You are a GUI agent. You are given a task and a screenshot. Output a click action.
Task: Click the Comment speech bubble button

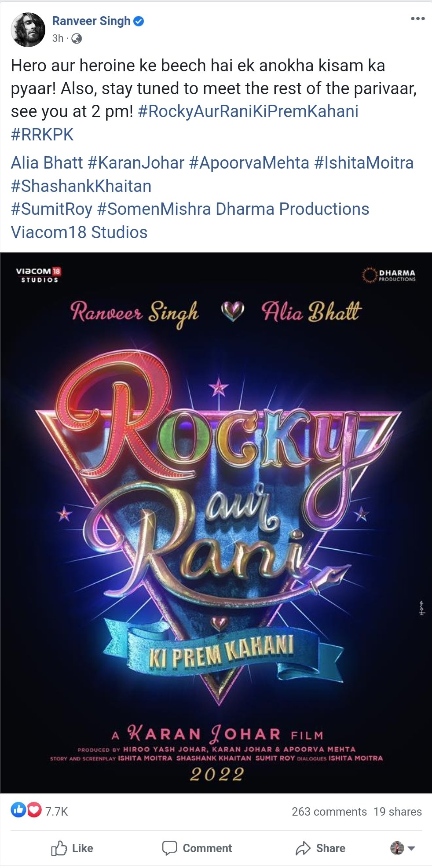(197, 848)
